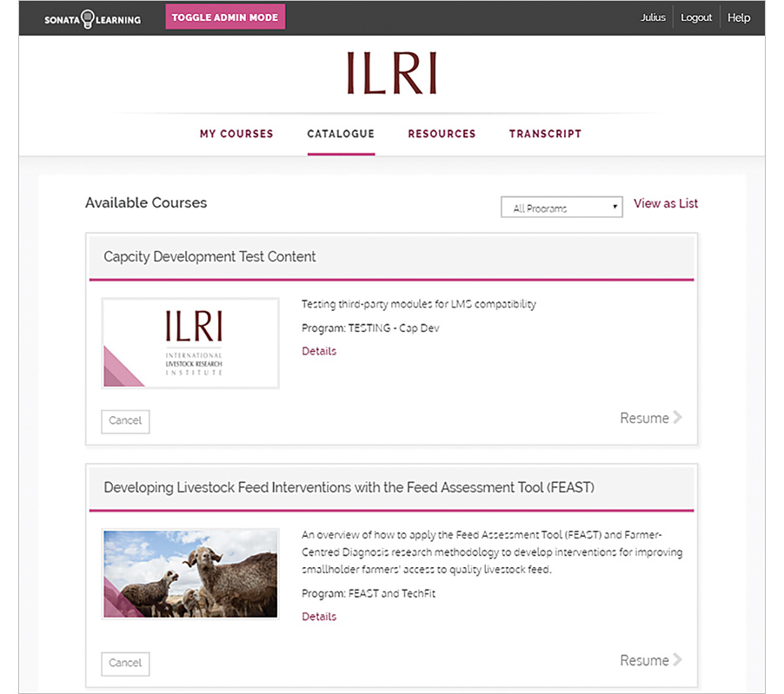The image size is (784, 694).
Task: Click Logout in the top bar
Action: pos(696,17)
